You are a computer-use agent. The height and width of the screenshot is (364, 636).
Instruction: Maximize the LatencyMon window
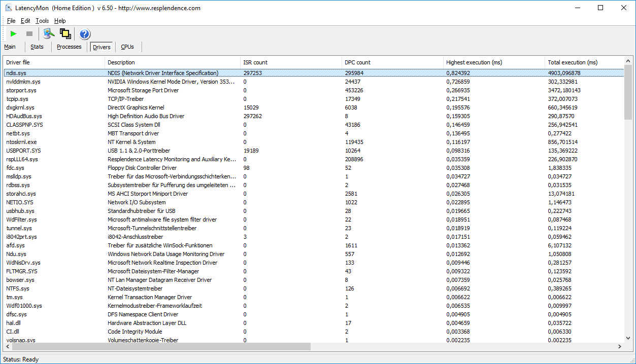[600, 8]
